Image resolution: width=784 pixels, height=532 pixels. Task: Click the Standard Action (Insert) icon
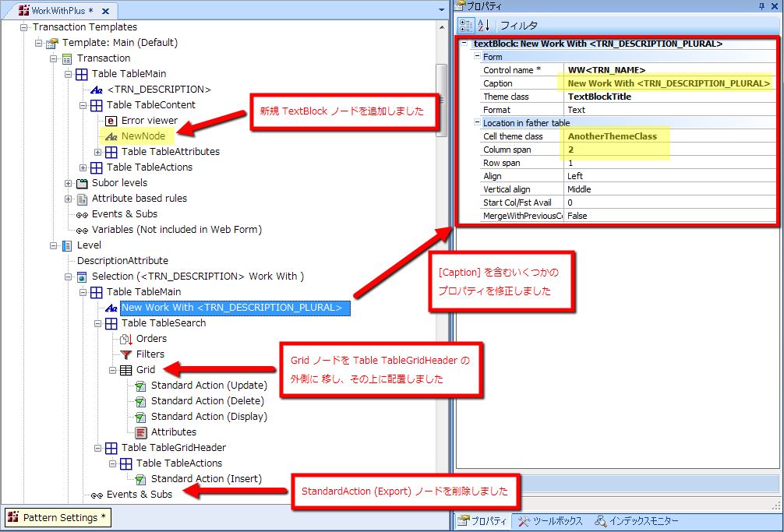point(140,479)
